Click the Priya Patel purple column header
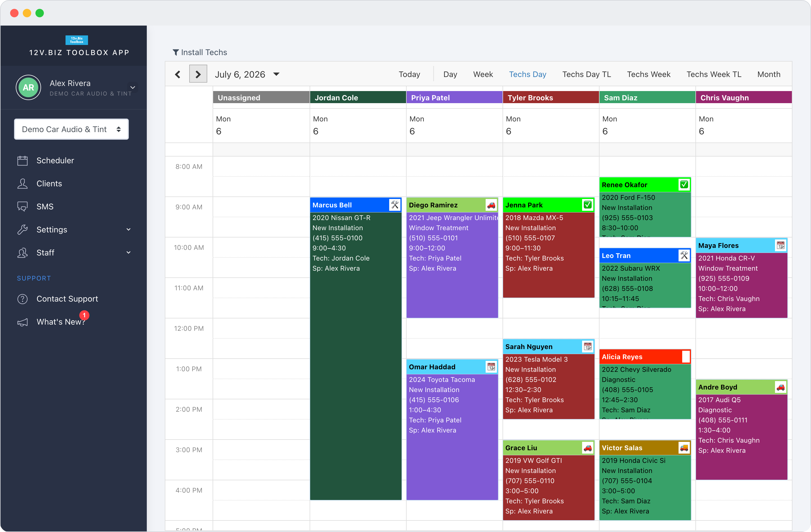 pyautogui.click(x=454, y=98)
